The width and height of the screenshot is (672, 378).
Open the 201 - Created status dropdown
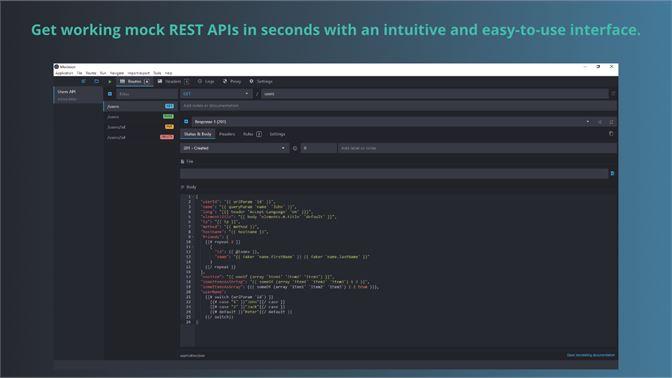[x=234, y=148]
